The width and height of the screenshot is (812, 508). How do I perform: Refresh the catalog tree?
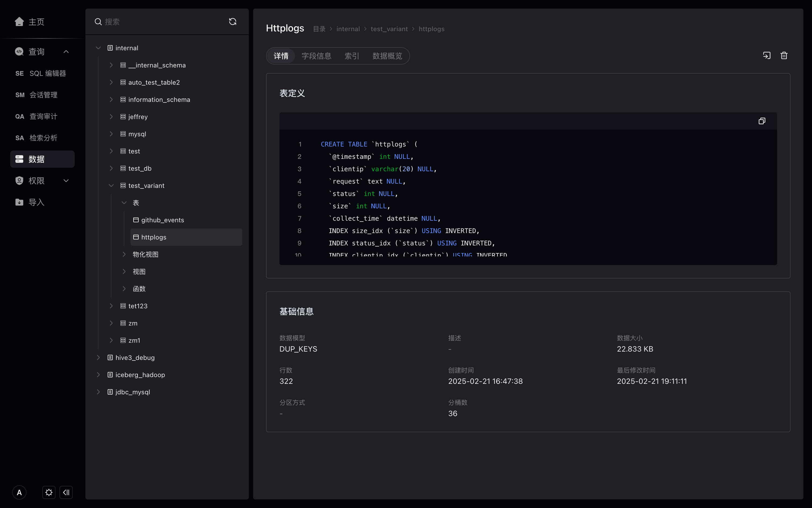pyautogui.click(x=232, y=22)
